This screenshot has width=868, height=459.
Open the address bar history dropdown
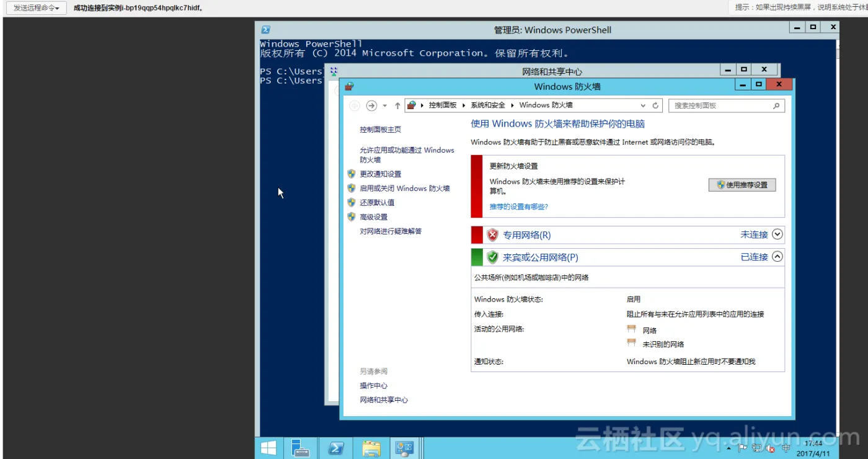643,105
